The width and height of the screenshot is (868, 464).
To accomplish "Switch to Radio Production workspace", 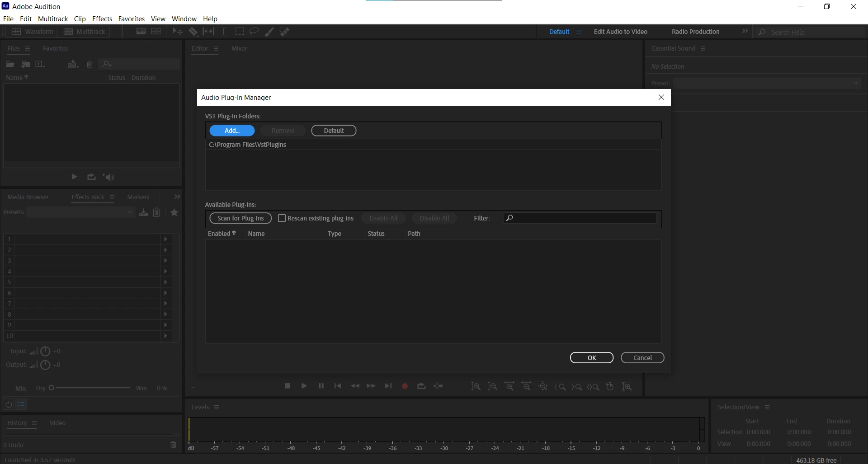I will click(695, 32).
